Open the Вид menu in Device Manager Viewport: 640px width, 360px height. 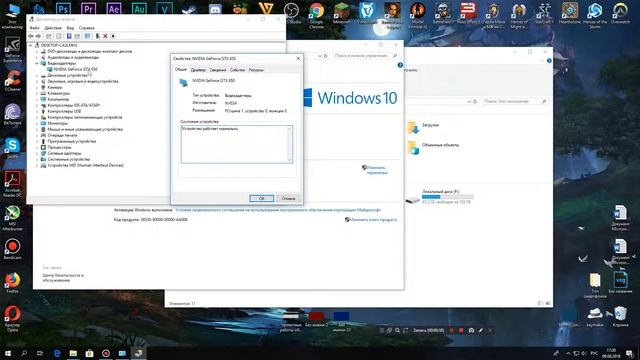click(70, 28)
